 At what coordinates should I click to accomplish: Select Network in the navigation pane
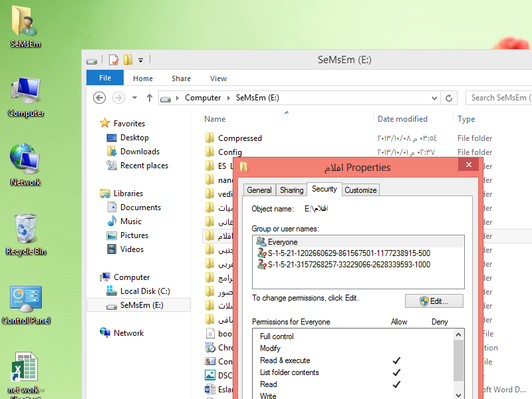click(122, 333)
